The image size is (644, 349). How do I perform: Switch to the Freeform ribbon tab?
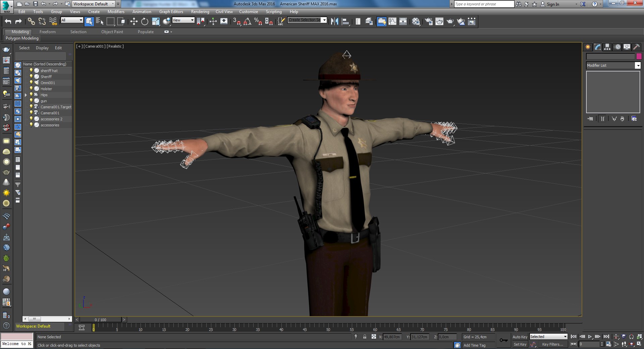(x=48, y=32)
